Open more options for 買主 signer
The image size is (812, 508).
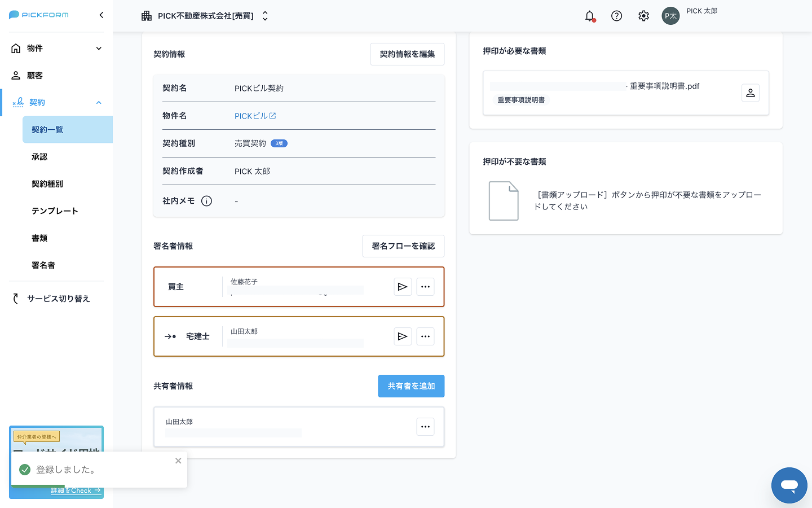tap(425, 287)
